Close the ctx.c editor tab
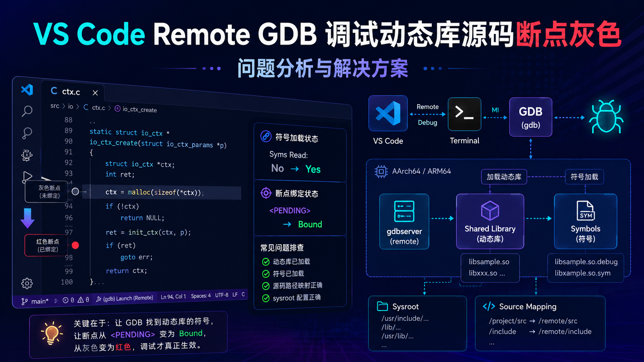The height and width of the screenshot is (362, 644). point(95,93)
